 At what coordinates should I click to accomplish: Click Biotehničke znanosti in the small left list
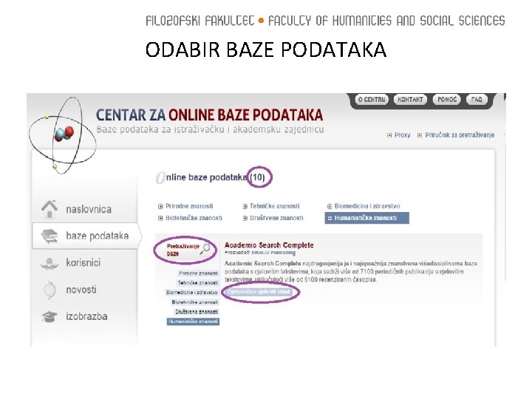(x=195, y=302)
